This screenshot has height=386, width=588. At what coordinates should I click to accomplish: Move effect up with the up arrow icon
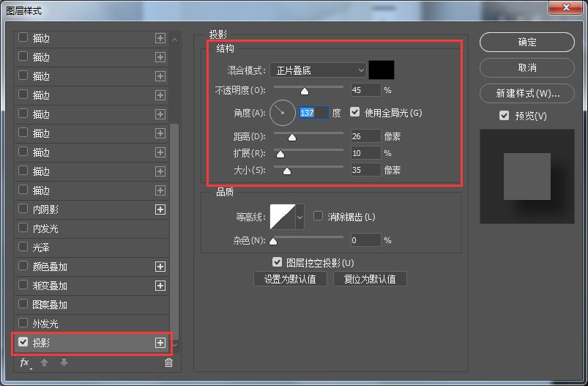pos(44,363)
